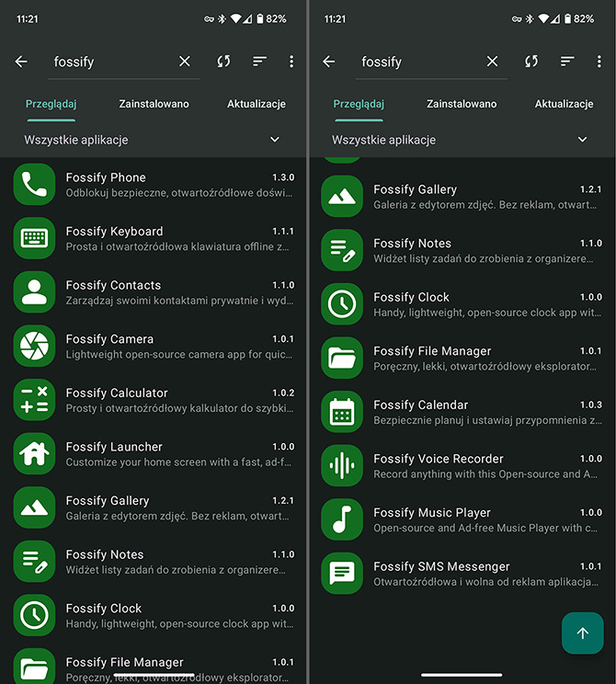The height and width of the screenshot is (684, 616).
Task: Tap Fossify Calendar title text
Action: [x=420, y=405]
